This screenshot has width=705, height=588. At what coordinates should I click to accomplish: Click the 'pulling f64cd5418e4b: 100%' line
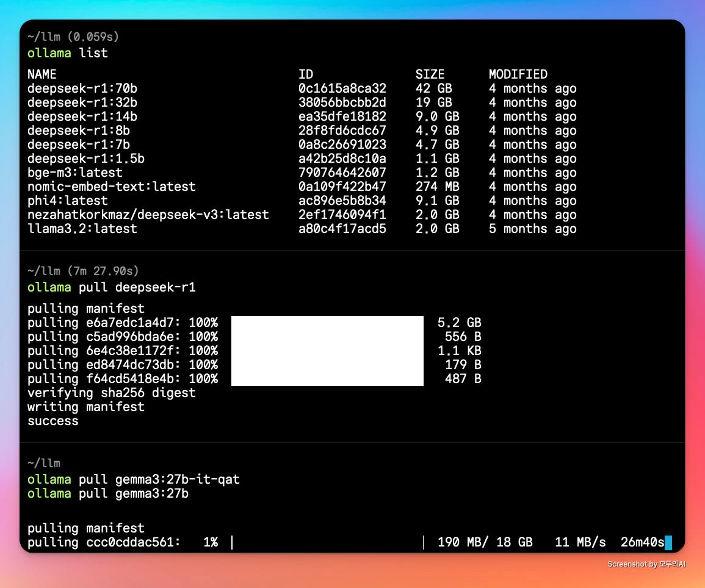tap(123, 379)
